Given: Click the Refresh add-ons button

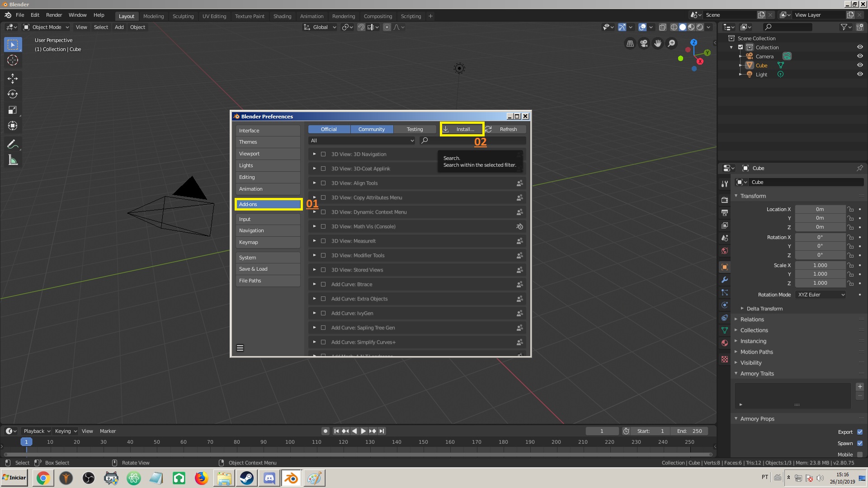Looking at the screenshot, I should 505,129.
